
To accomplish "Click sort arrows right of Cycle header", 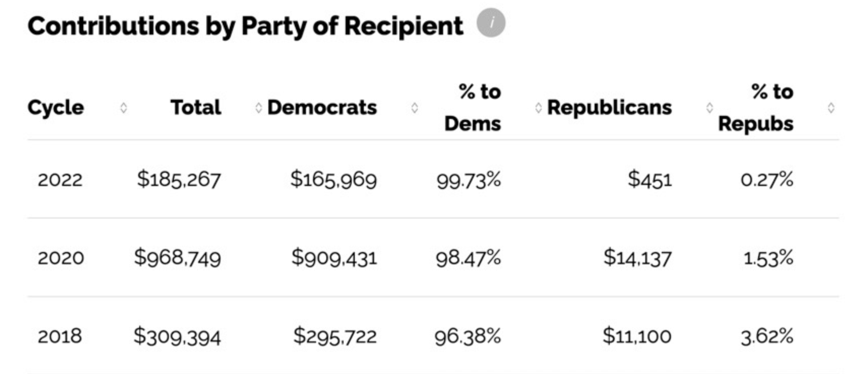I will [x=123, y=108].
